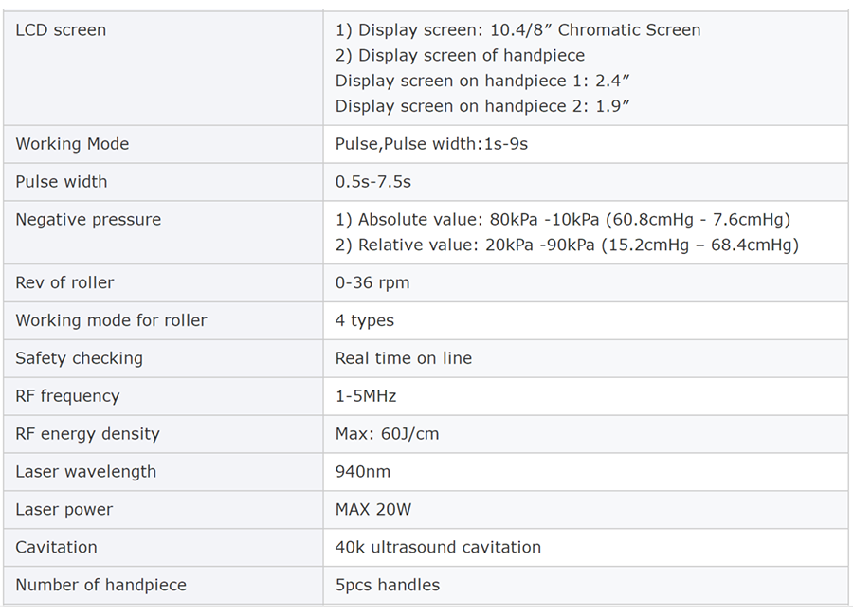
Task: Select the RF frequency label
Action: coord(67,396)
